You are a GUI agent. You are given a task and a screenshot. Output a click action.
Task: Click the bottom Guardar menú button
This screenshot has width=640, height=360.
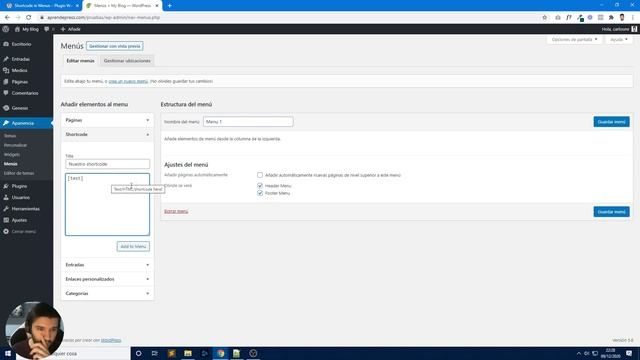(x=611, y=212)
